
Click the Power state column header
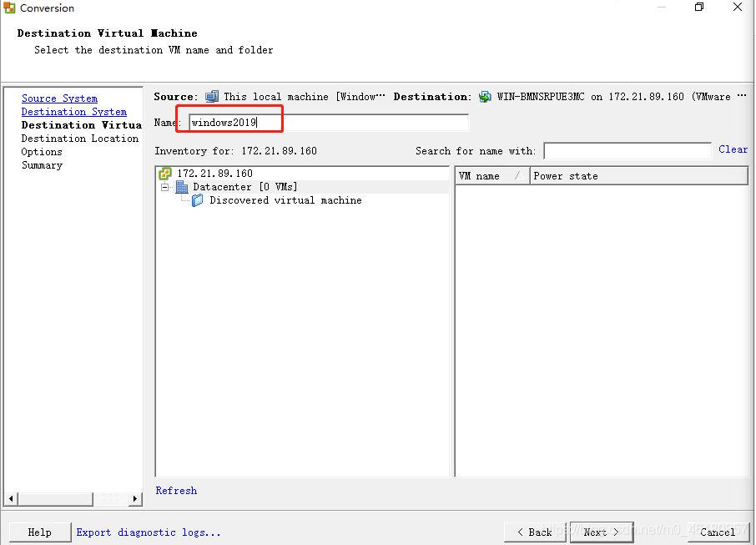[x=638, y=176]
